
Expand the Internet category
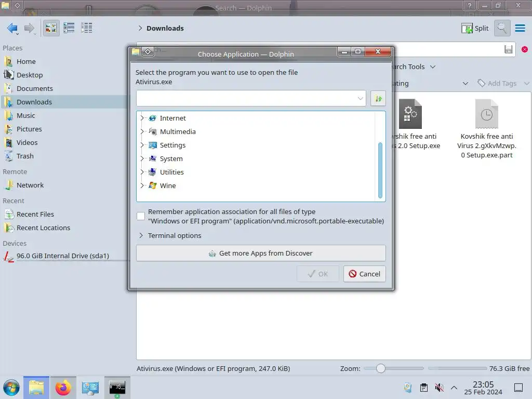(142, 118)
